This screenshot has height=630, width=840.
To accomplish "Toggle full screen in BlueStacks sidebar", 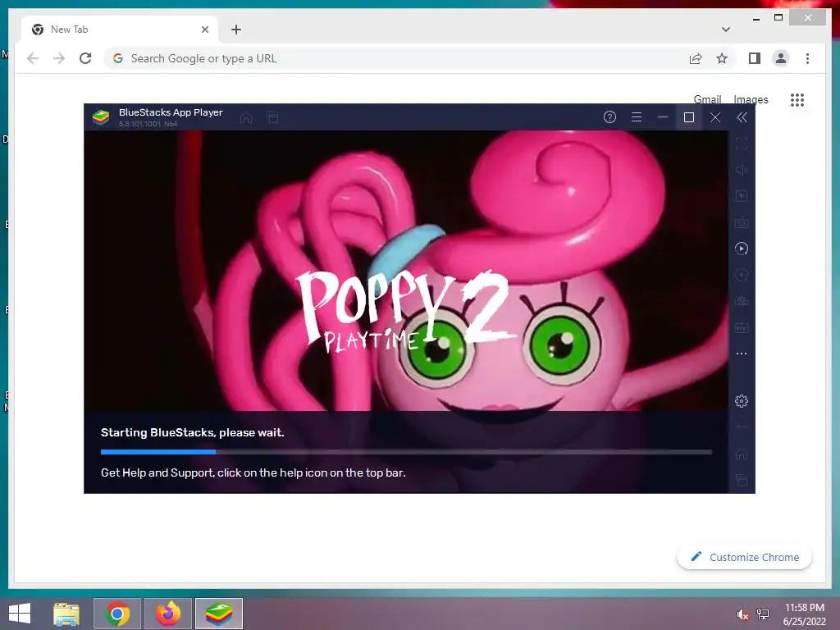I will (x=742, y=144).
